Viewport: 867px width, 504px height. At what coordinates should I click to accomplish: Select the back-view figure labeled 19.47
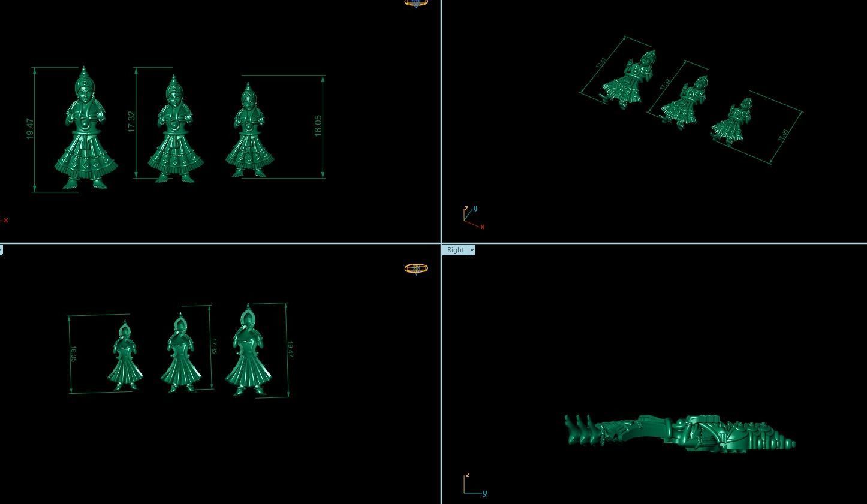(248, 350)
